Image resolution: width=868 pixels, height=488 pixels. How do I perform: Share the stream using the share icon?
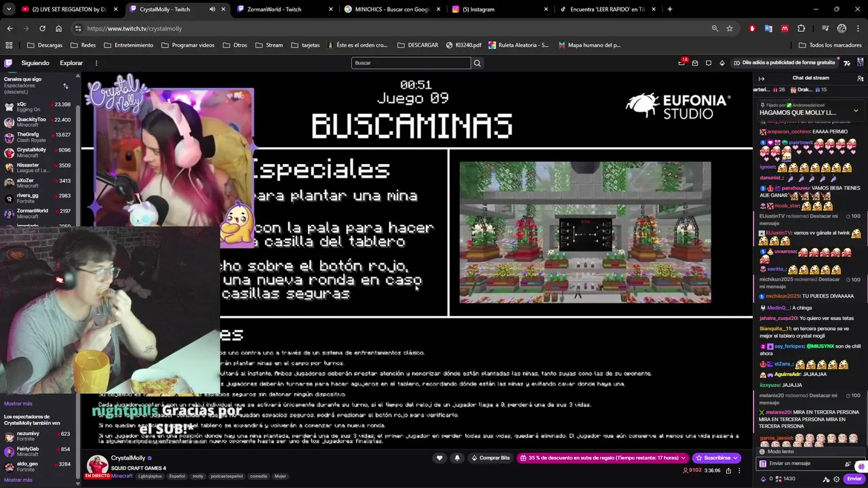[728, 470]
